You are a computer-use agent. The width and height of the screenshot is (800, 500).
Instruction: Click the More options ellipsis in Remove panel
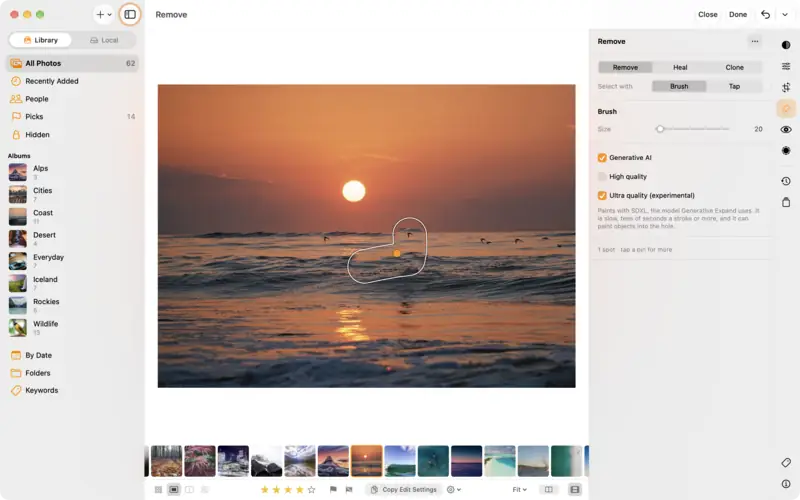(755, 41)
